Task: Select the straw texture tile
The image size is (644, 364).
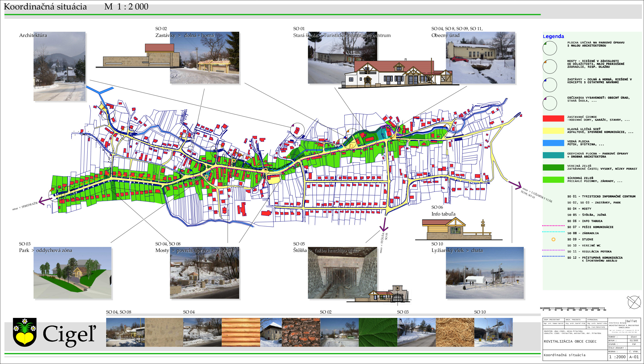Action: click(455, 332)
